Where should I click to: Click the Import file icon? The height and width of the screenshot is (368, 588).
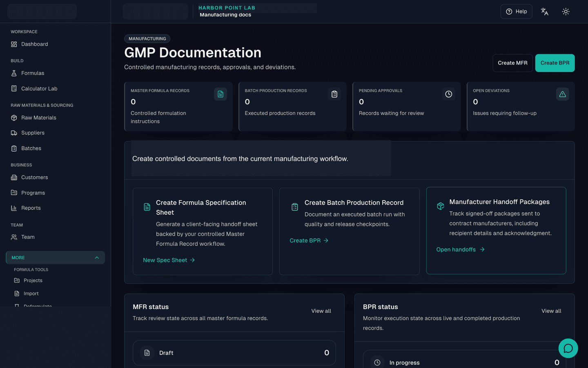coord(17,294)
